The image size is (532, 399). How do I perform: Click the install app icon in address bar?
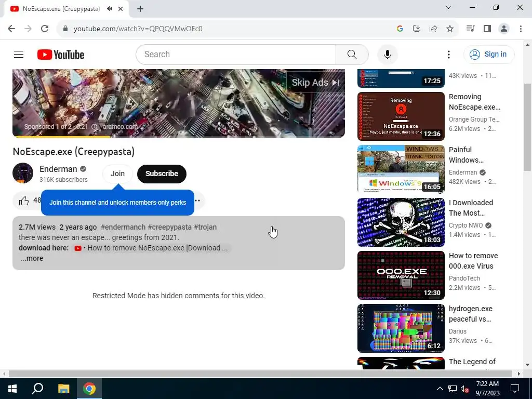click(x=416, y=29)
